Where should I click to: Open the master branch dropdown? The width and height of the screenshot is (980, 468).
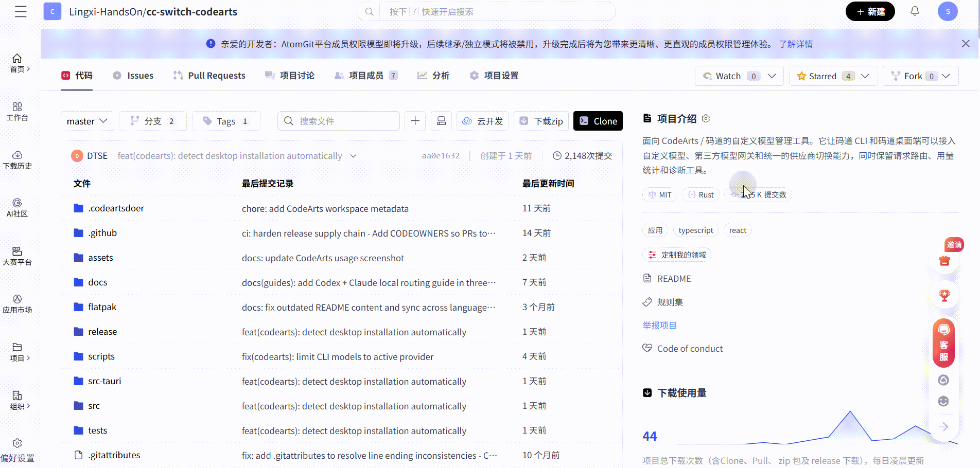click(87, 121)
